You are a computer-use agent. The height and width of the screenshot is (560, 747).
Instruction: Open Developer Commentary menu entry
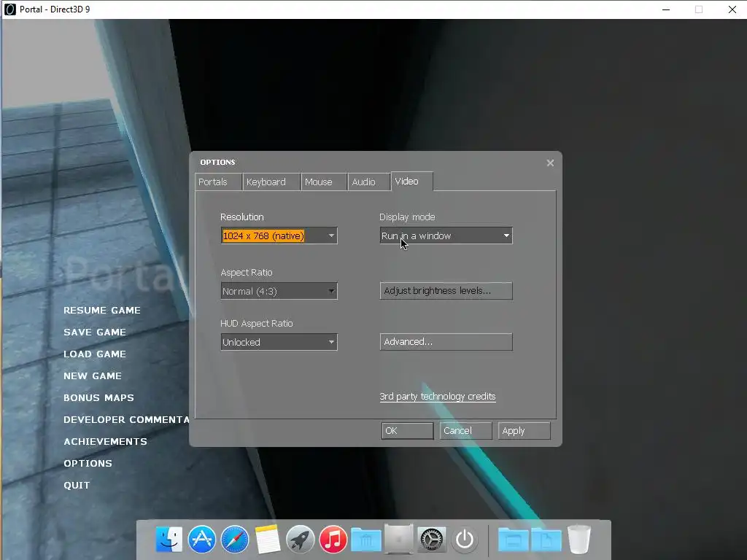pyautogui.click(x=126, y=419)
